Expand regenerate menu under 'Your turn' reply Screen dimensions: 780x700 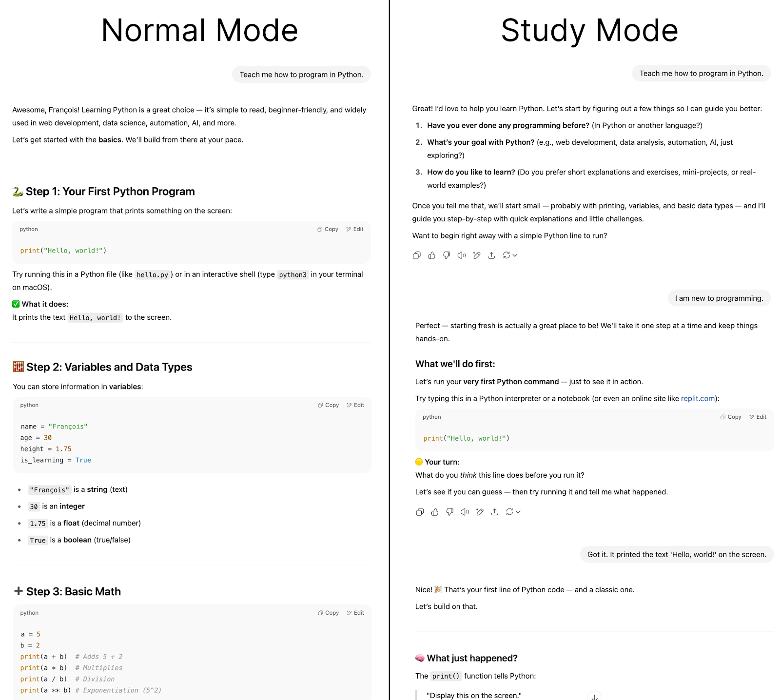(x=518, y=512)
